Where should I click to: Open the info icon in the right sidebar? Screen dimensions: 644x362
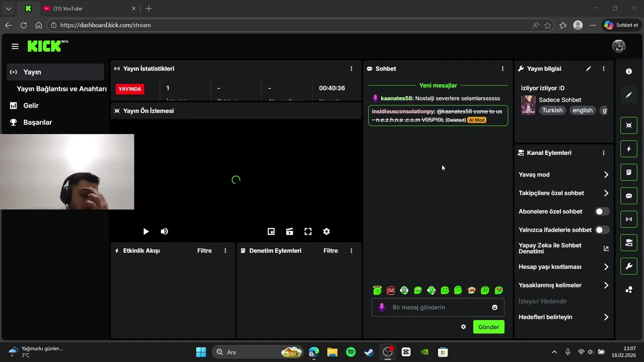click(629, 71)
